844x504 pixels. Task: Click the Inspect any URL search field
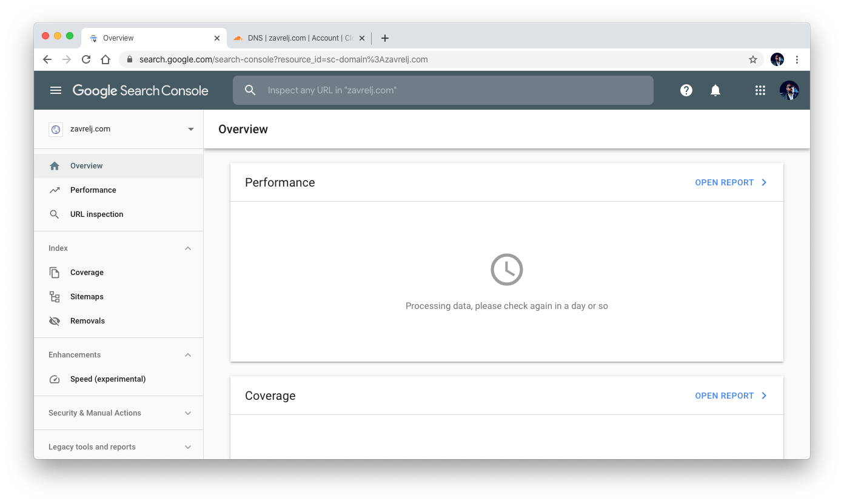pyautogui.click(x=443, y=90)
